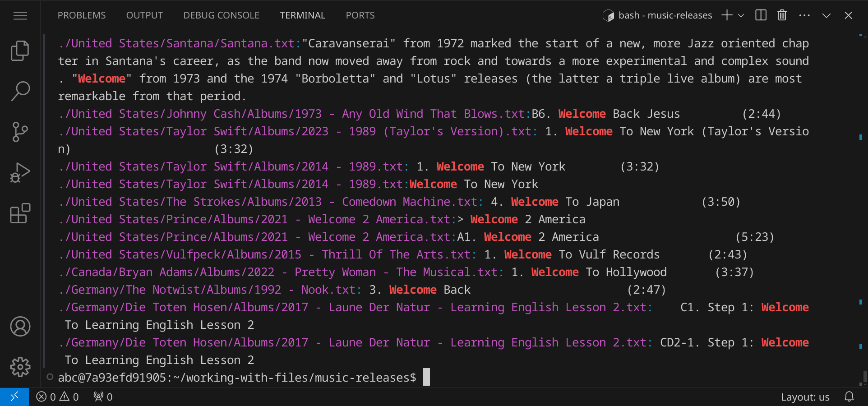The image size is (868, 406).
Task: Click the errors and warnings status indicator
Action: point(58,397)
